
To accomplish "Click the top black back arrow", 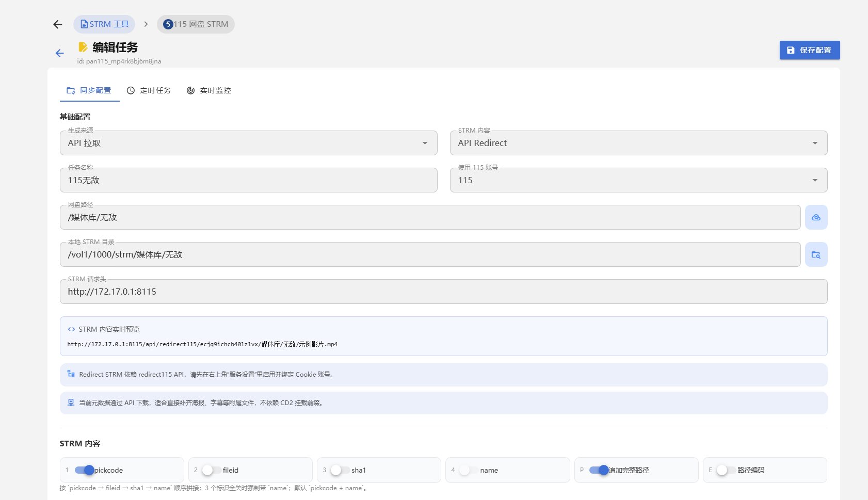I will pos(58,24).
